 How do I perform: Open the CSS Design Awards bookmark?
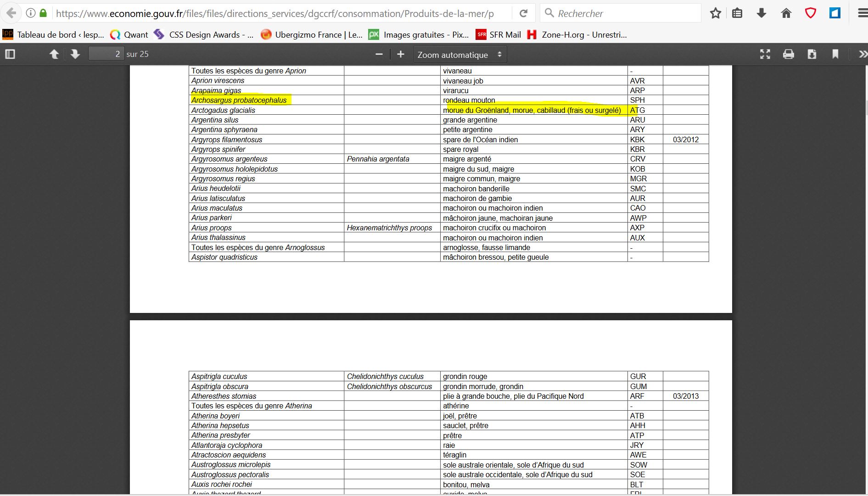204,34
